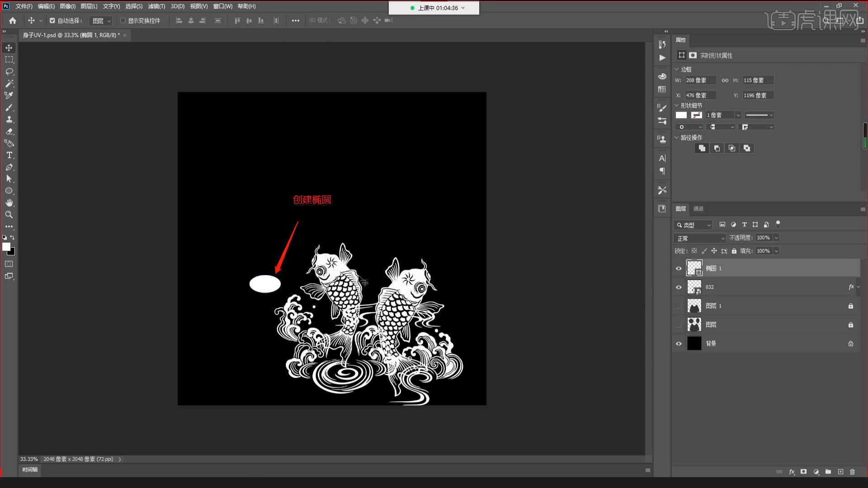Select the Move tool

[9, 48]
